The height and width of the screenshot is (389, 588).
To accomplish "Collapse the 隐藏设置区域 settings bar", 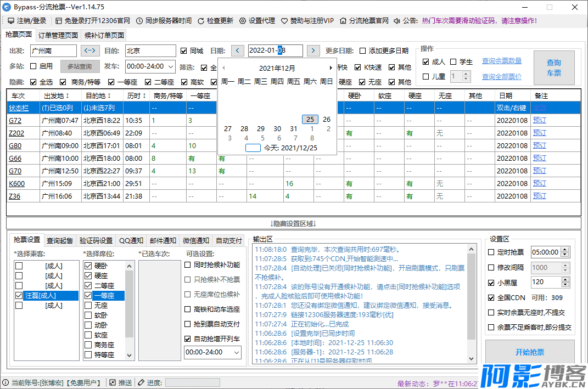I will pos(293,223).
